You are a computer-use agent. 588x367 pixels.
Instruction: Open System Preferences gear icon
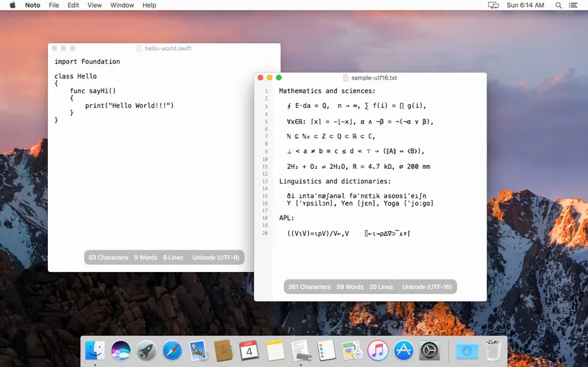[x=429, y=350]
